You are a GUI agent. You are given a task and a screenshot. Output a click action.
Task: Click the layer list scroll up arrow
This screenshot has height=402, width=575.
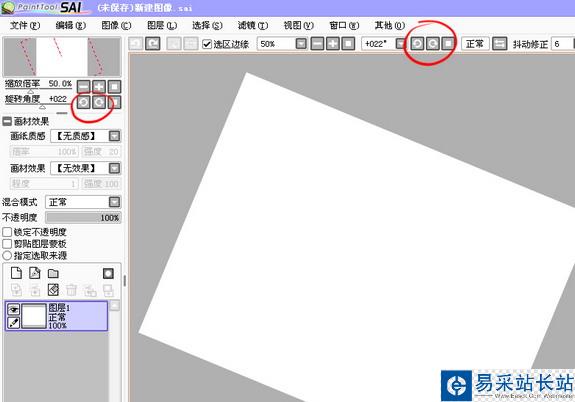115,305
